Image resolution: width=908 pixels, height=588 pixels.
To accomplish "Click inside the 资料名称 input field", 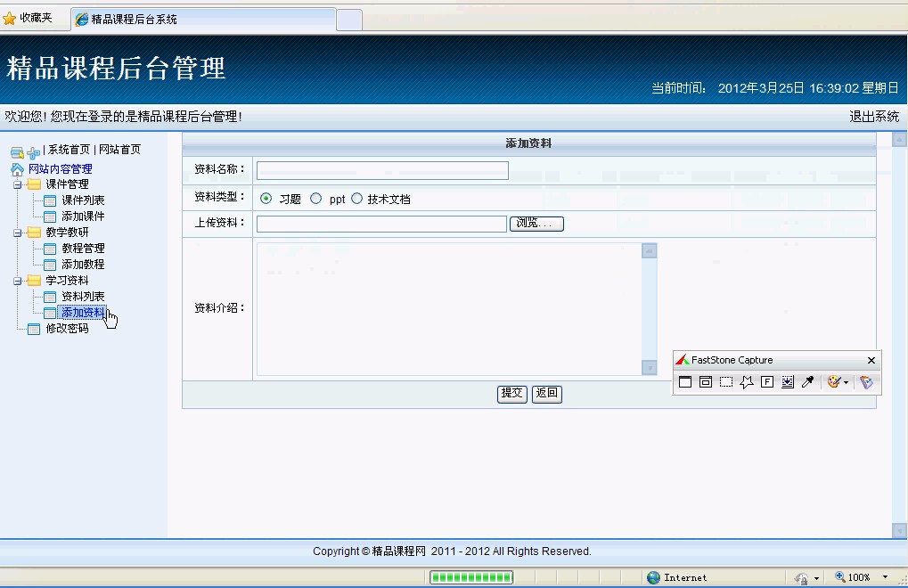I will click(x=381, y=169).
